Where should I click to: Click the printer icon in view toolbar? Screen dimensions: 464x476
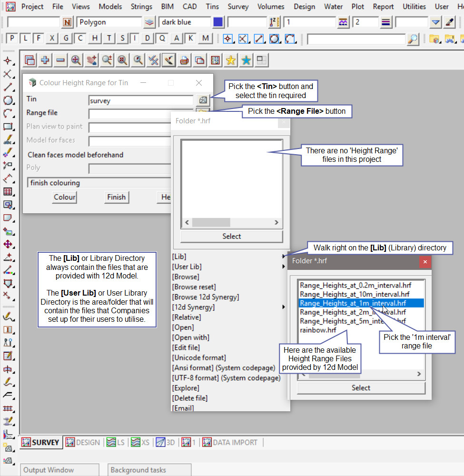pos(184,60)
